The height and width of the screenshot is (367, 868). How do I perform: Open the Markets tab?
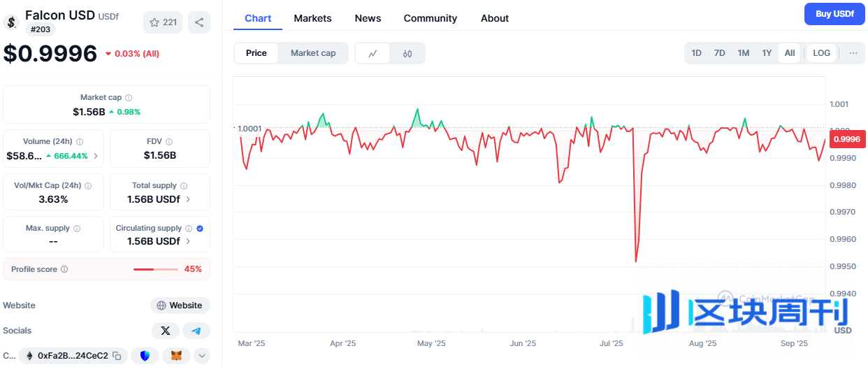coord(312,18)
